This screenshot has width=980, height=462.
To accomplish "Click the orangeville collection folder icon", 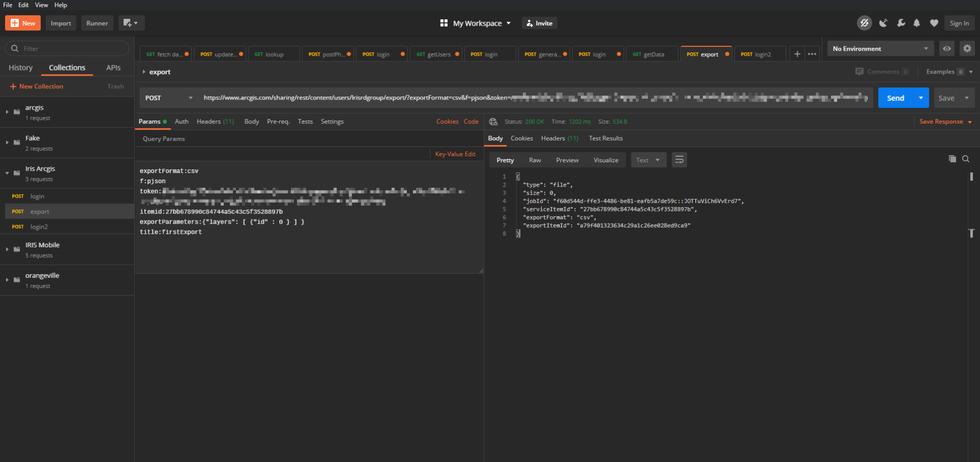I will 17,280.
